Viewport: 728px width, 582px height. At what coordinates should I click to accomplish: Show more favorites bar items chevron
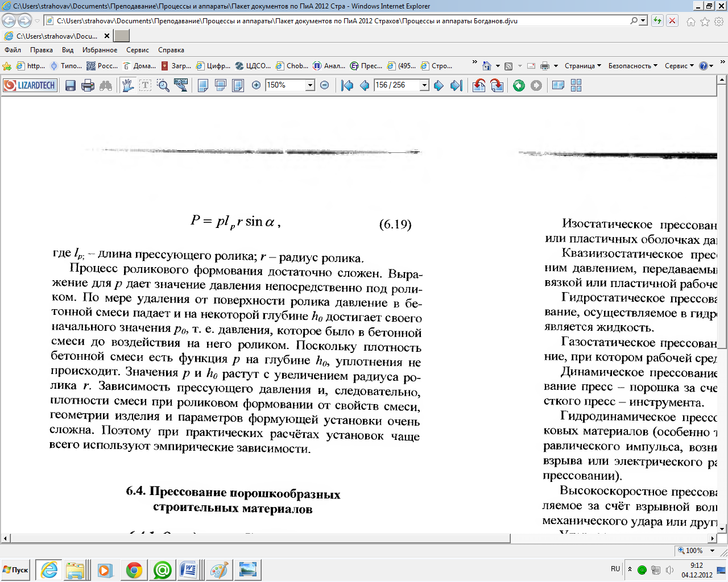[475, 63]
